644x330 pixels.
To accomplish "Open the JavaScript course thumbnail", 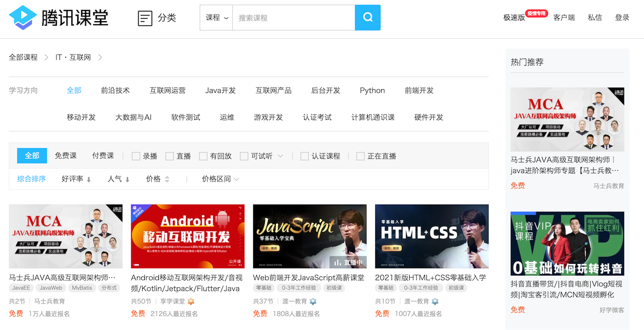I will pyautogui.click(x=310, y=236).
